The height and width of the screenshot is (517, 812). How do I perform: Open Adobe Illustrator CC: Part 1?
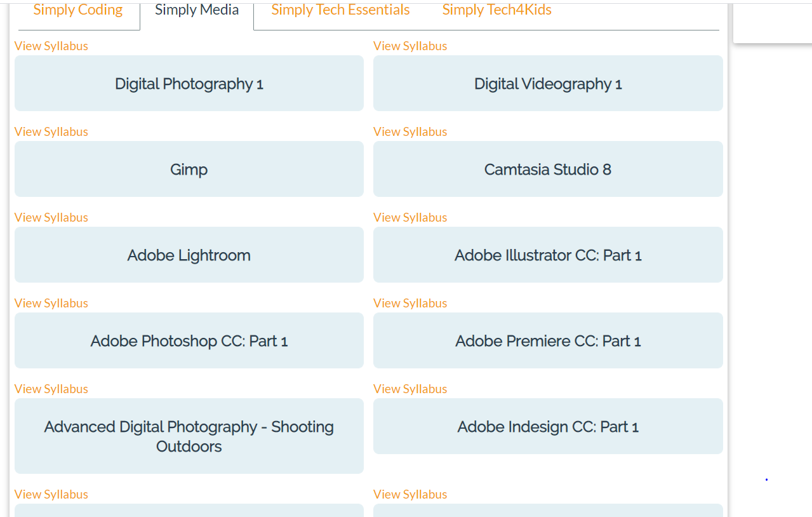(548, 255)
